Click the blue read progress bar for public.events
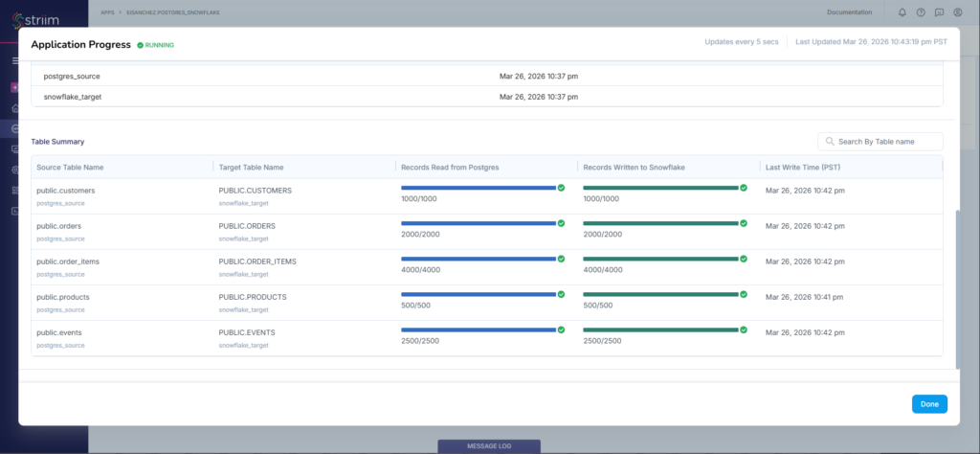 click(479, 330)
